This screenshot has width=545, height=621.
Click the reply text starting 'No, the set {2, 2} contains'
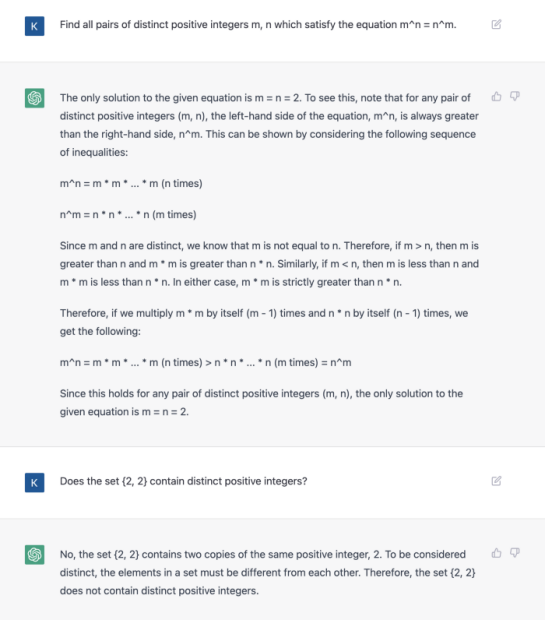[x=268, y=572]
